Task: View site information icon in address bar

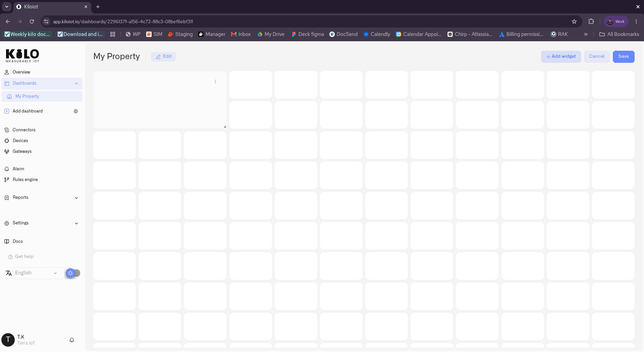Action: pyautogui.click(x=46, y=21)
